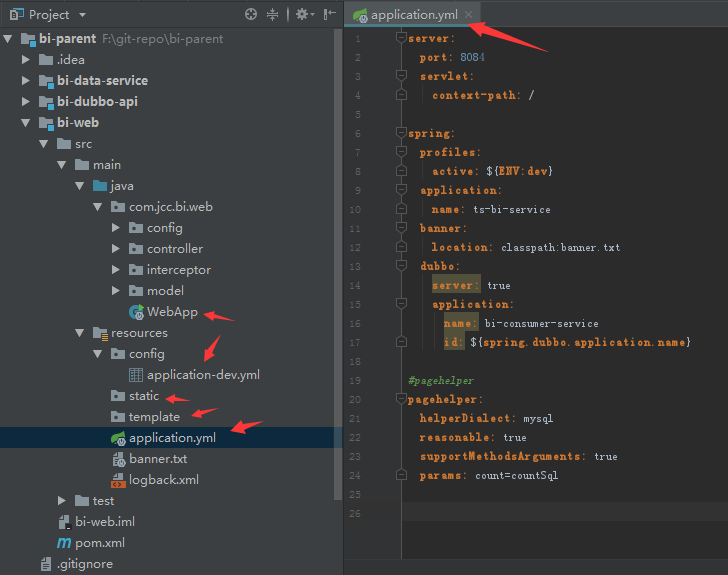Hide the Project tool window

pyautogui.click(x=329, y=15)
